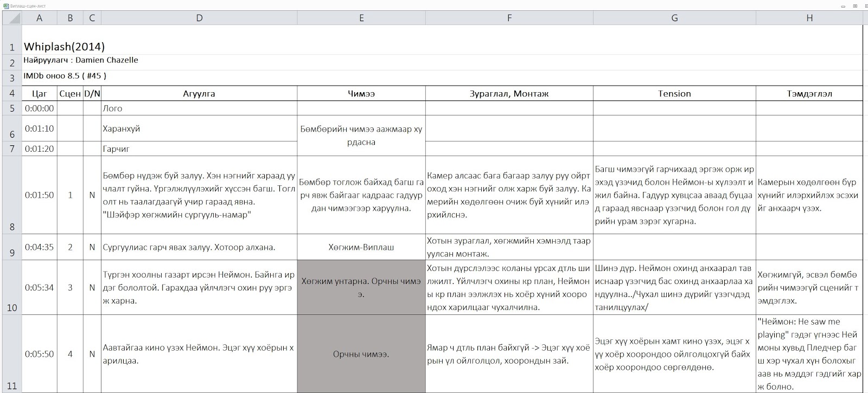This screenshot has width=868, height=393.
Task: Click the 'D/N' header cell
Action: (x=92, y=93)
